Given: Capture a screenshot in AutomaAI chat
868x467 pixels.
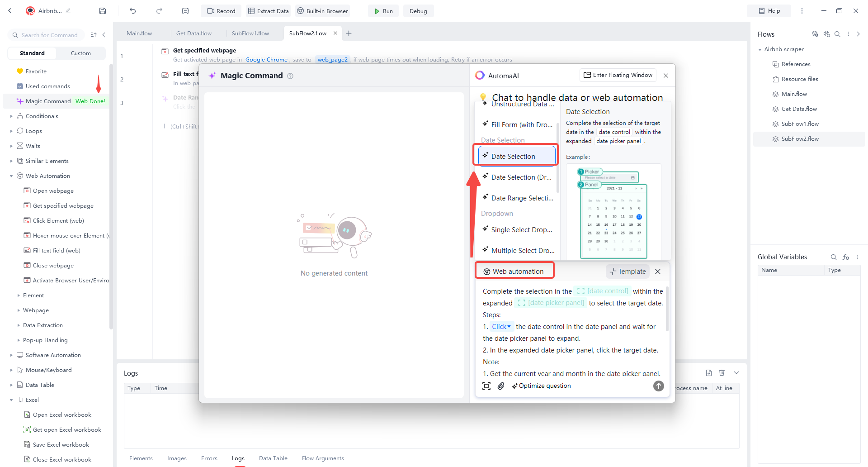Looking at the screenshot, I should (486, 386).
